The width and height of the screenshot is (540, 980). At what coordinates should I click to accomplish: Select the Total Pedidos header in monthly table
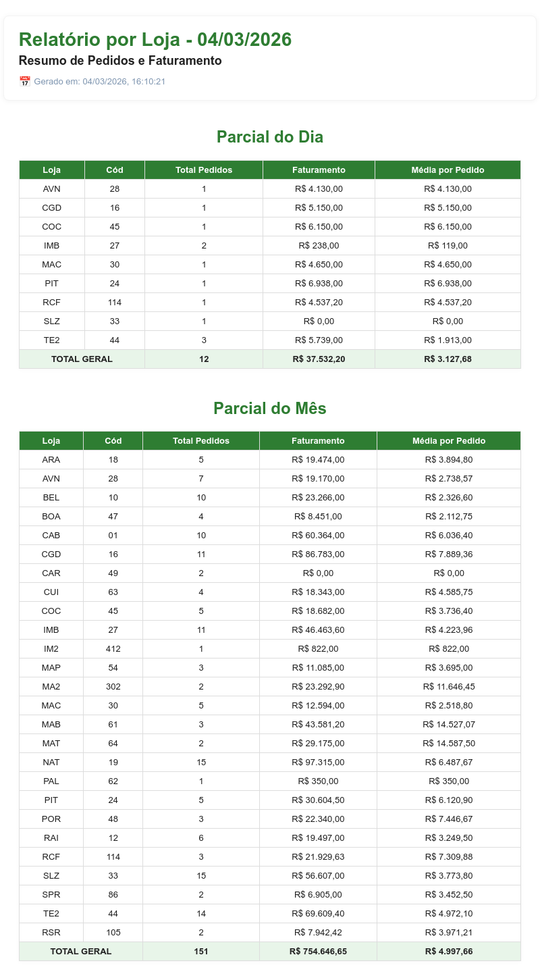(201, 441)
